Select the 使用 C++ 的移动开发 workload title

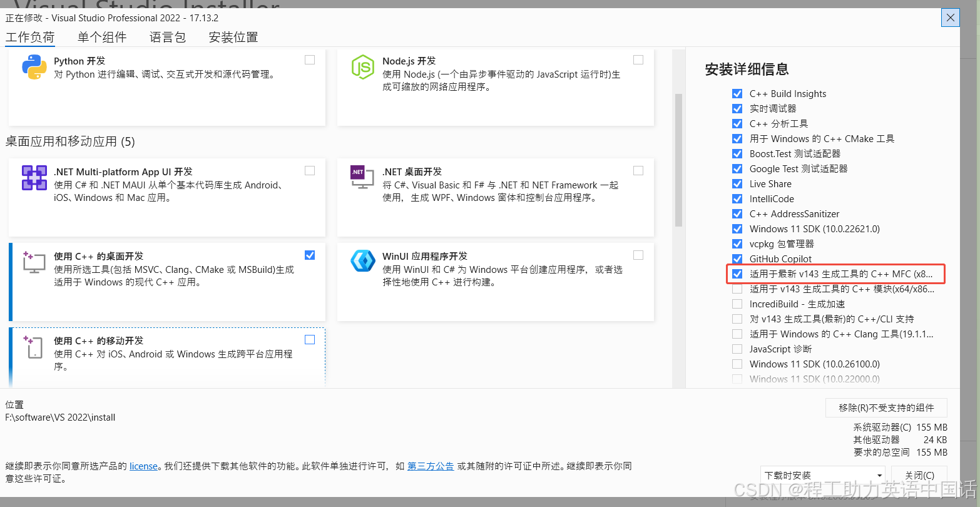click(x=98, y=341)
